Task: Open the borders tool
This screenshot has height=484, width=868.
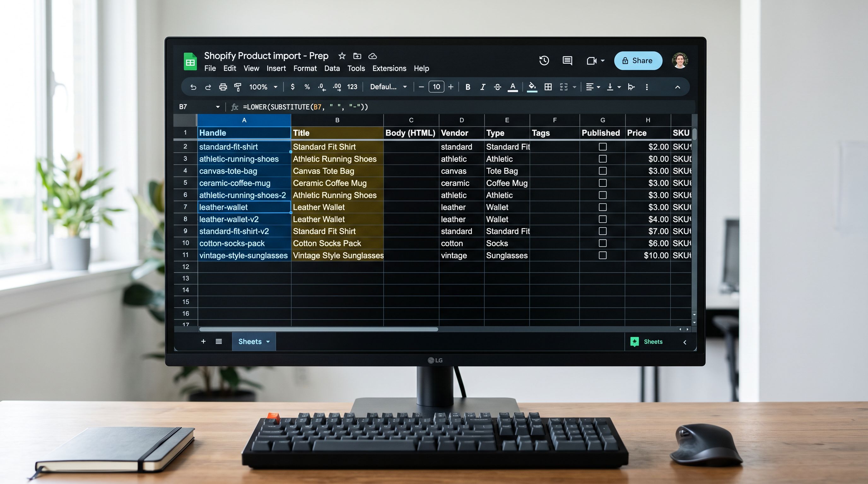Action: tap(548, 87)
